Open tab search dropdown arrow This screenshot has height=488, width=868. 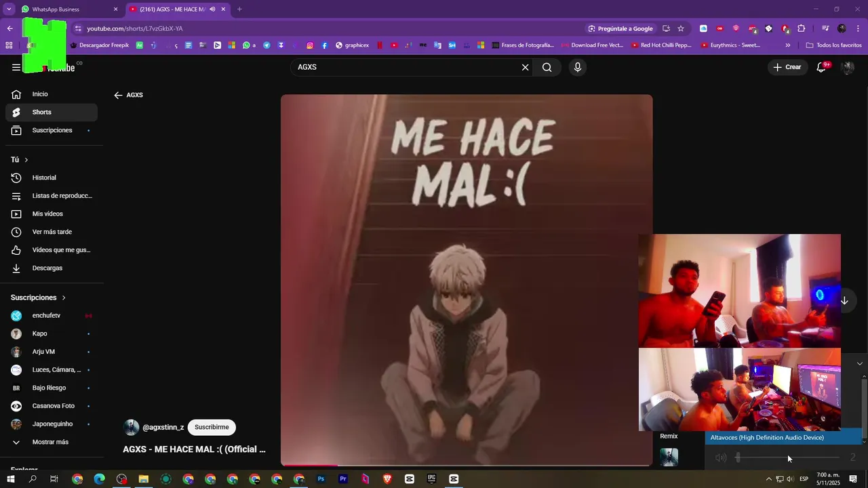point(9,9)
